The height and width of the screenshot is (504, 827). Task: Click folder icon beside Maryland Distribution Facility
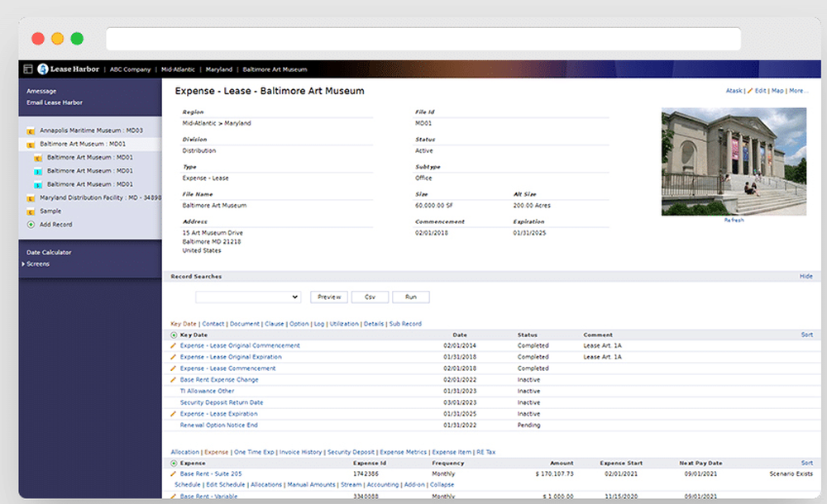click(31, 198)
